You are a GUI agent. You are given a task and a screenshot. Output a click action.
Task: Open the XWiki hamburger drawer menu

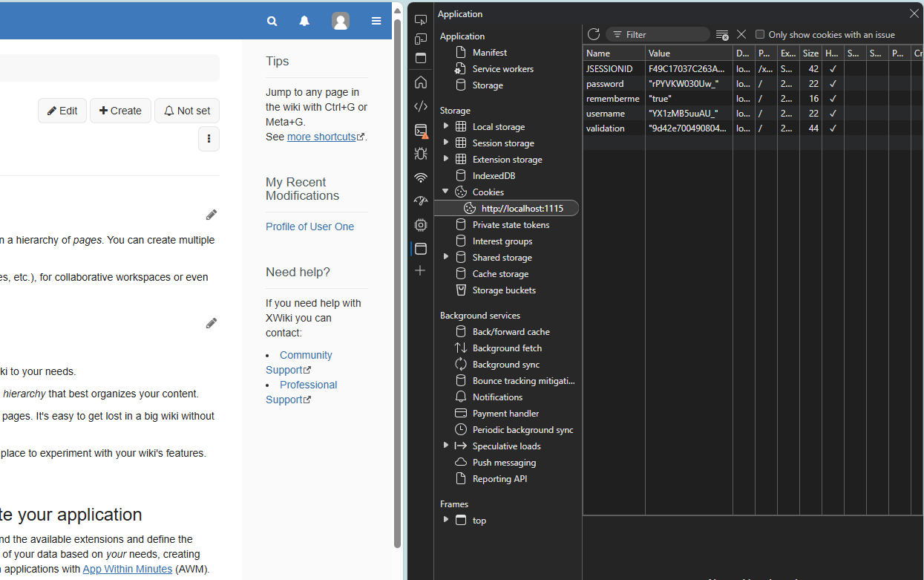(376, 22)
